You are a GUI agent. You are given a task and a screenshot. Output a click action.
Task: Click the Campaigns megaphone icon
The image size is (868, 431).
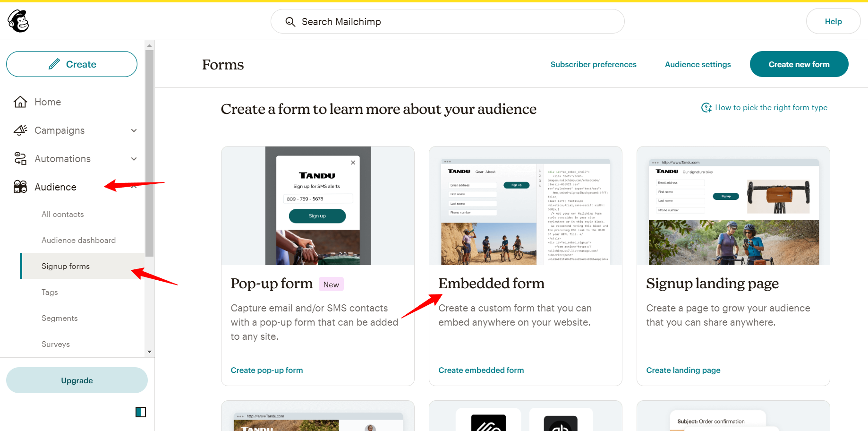coord(20,130)
